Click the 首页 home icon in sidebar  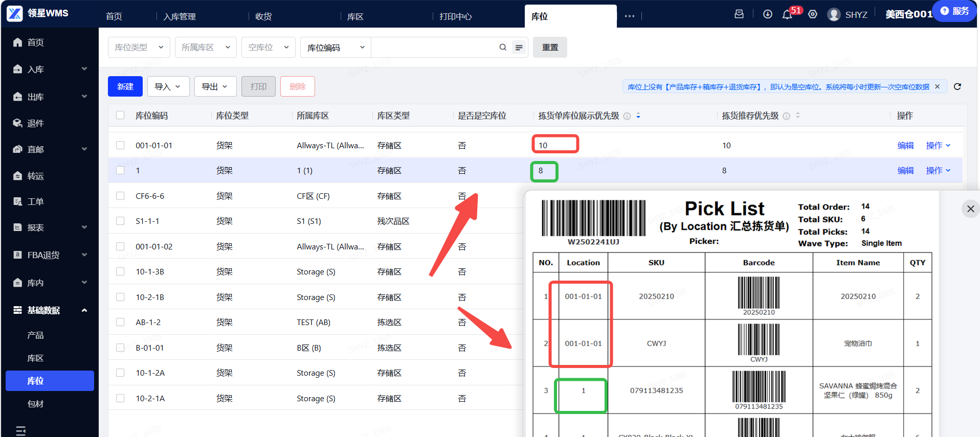(17, 42)
